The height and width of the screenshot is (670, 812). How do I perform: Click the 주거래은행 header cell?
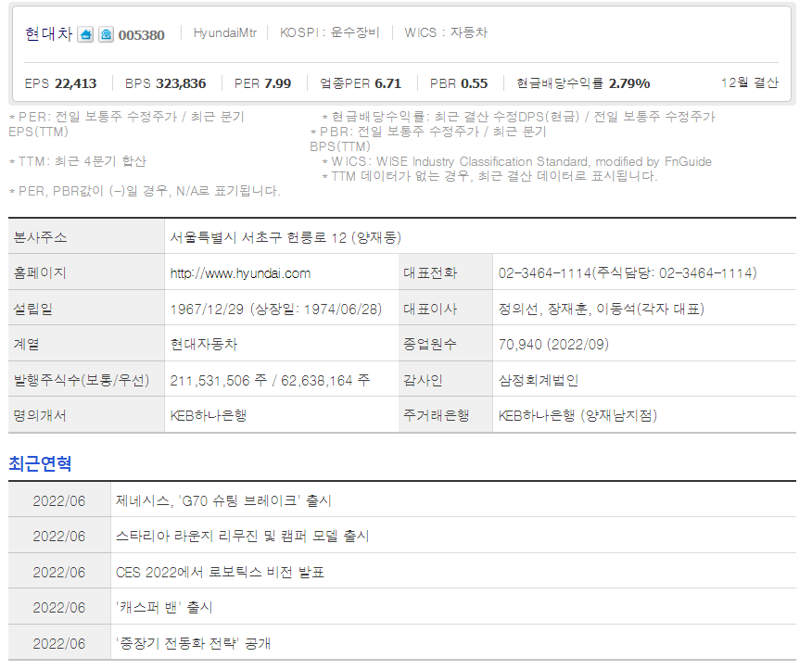(x=445, y=415)
